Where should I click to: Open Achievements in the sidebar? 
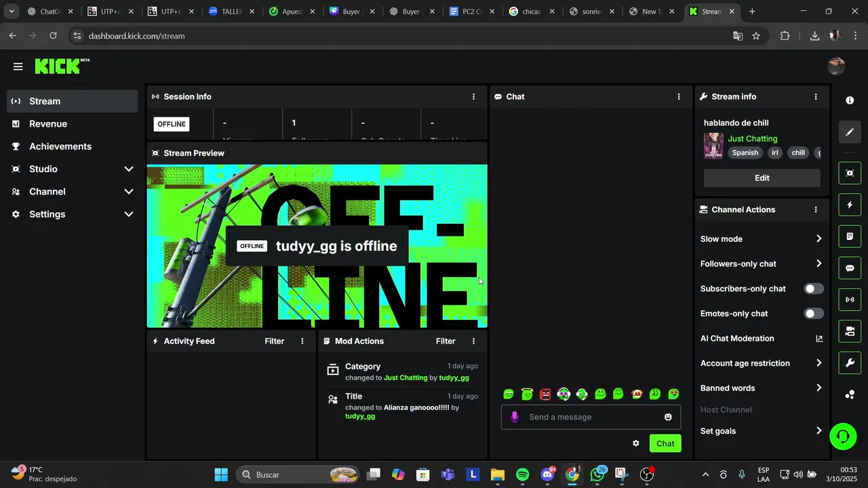pyautogui.click(x=73, y=146)
